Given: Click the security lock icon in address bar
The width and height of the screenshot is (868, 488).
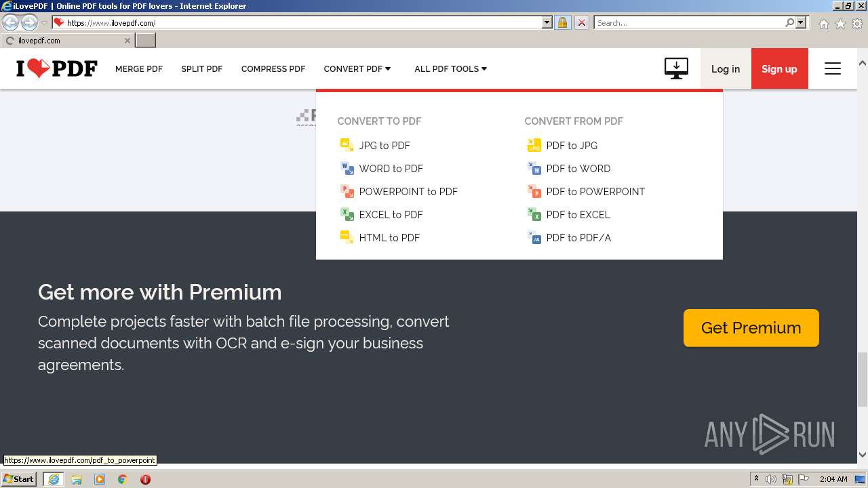Looking at the screenshot, I should tap(562, 22).
